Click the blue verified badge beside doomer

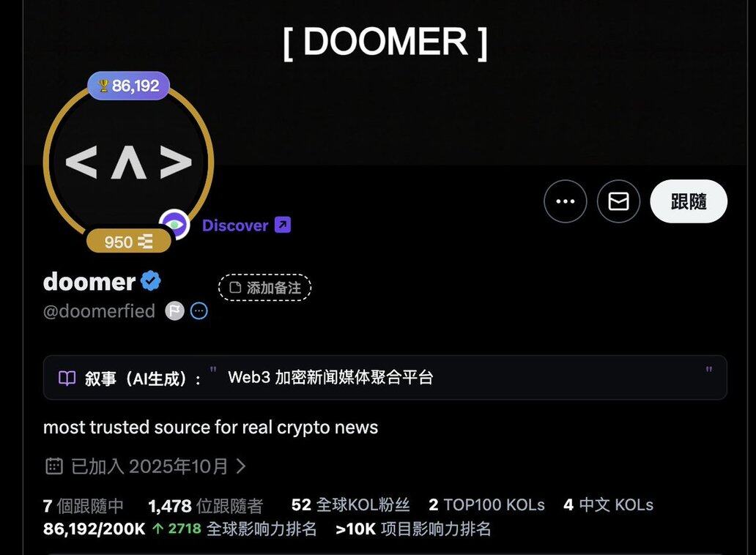click(x=151, y=281)
